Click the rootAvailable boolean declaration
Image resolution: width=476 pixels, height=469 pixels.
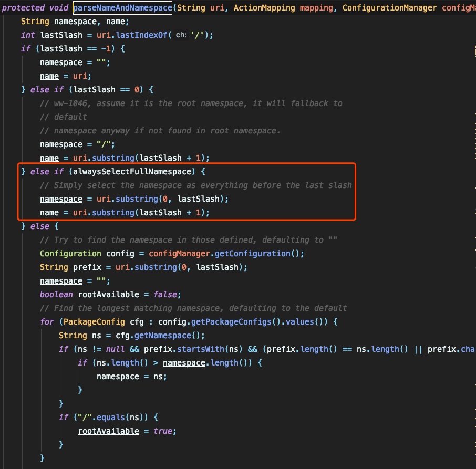[x=108, y=294]
